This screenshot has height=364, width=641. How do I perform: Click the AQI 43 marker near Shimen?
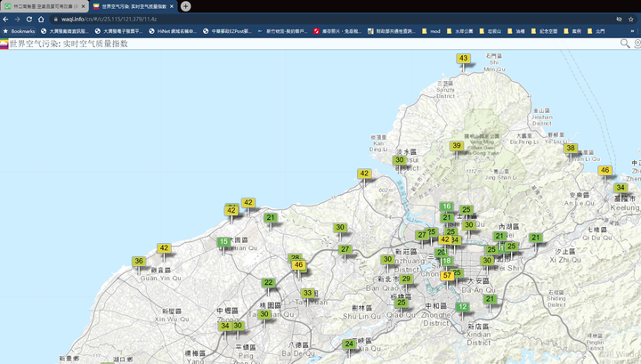(x=463, y=59)
